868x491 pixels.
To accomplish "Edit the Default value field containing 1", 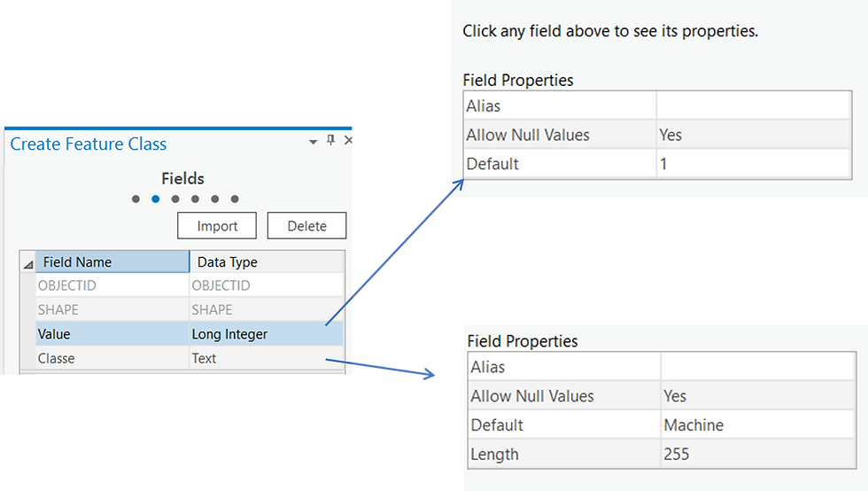I will tap(753, 164).
